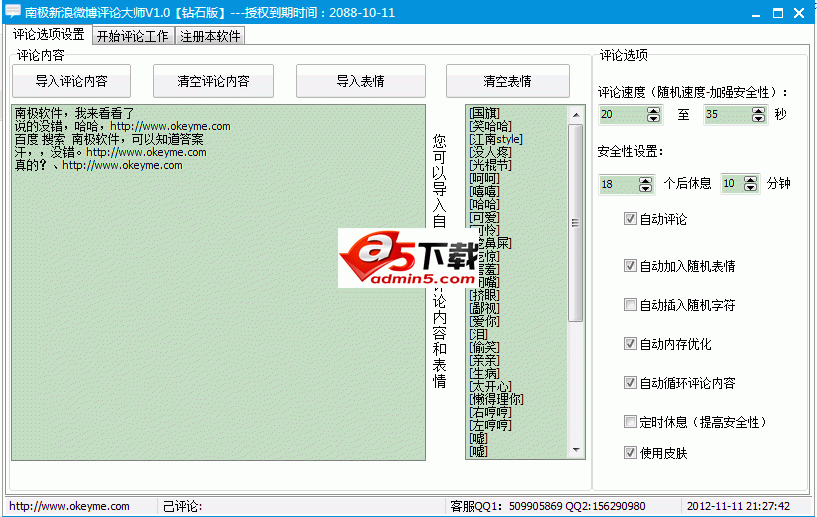817x517 pixels.
Task: Click the emoticon list scrollbar thumb
Action: tap(576, 223)
